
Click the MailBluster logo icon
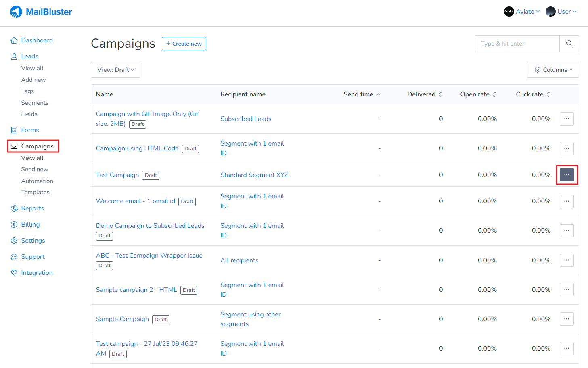16,12
